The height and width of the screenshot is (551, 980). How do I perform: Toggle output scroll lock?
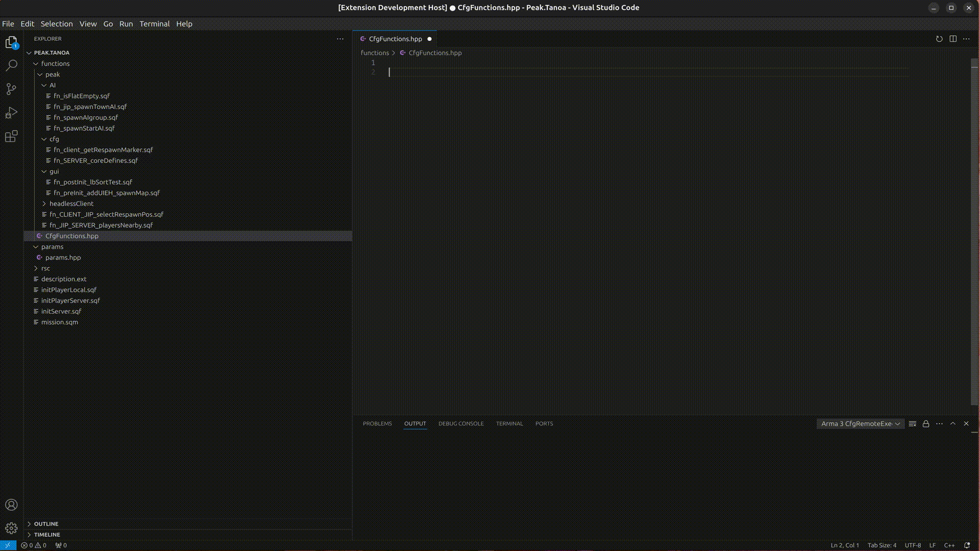(x=926, y=424)
